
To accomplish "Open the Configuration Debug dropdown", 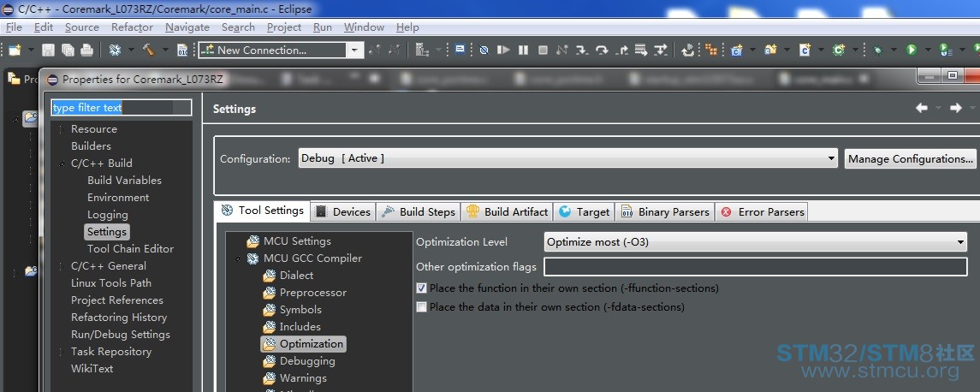I will pyautogui.click(x=830, y=159).
